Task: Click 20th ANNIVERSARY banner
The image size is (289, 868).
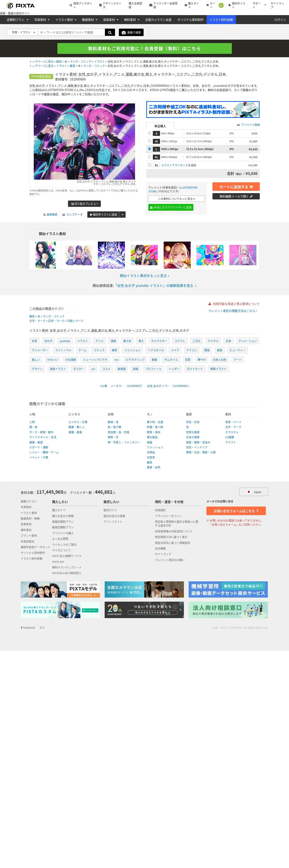Action: 144,610
